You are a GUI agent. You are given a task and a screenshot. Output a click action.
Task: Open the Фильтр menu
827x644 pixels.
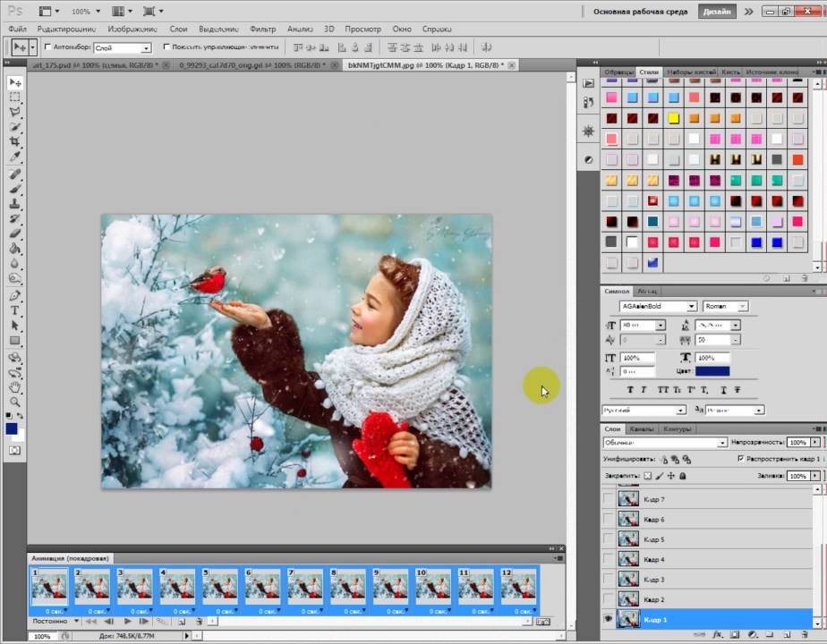pos(262,29)
